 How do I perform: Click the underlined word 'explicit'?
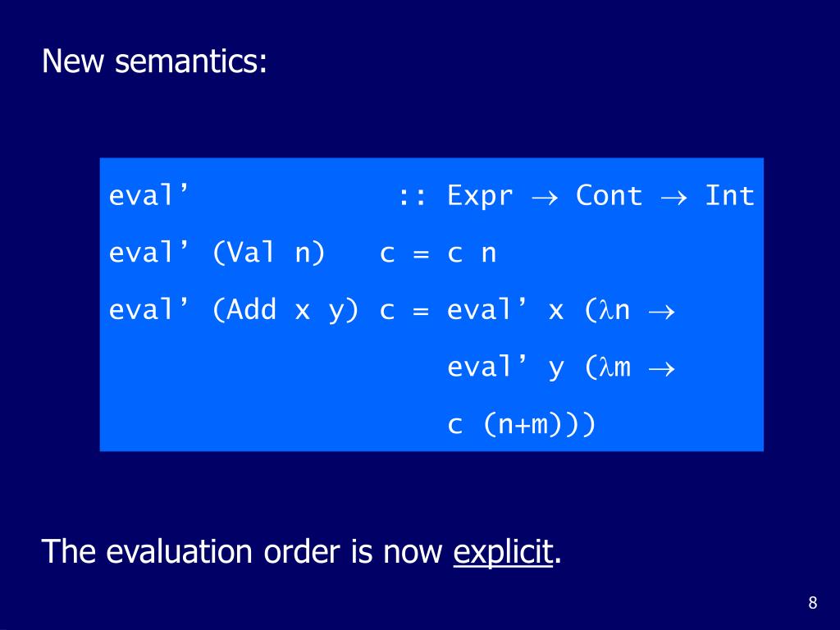pyautogui.click(x=503, y=552)
